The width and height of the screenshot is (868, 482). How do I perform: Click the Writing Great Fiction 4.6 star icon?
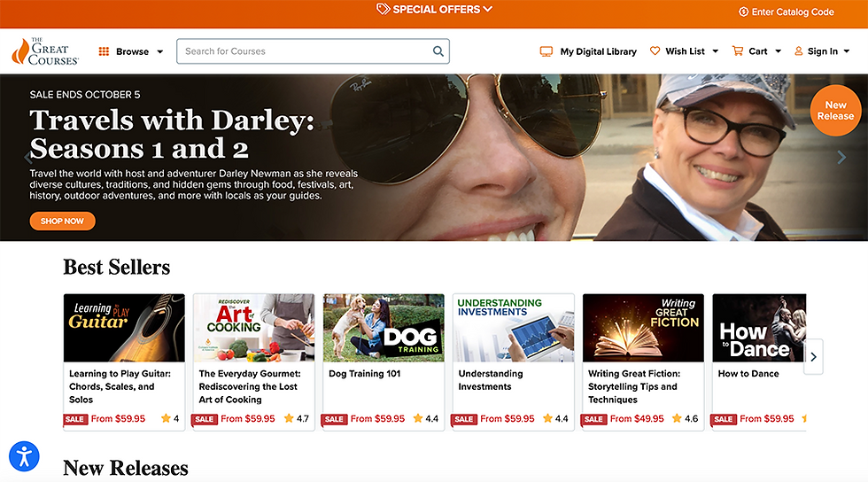pos(677,418)
